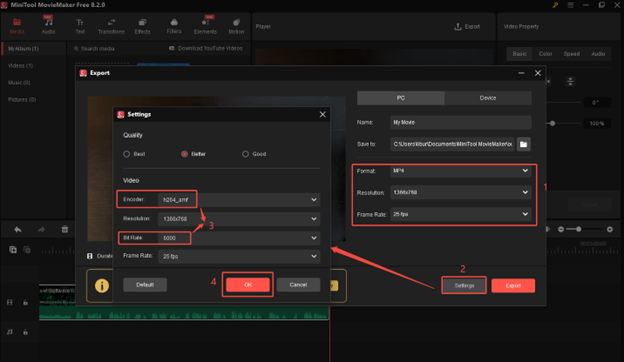Viewport: 624px width, 362px height.
Task: Open the Bit Rate 6000 dropdown
Action: pyautogui.click(x=239, y=238)
